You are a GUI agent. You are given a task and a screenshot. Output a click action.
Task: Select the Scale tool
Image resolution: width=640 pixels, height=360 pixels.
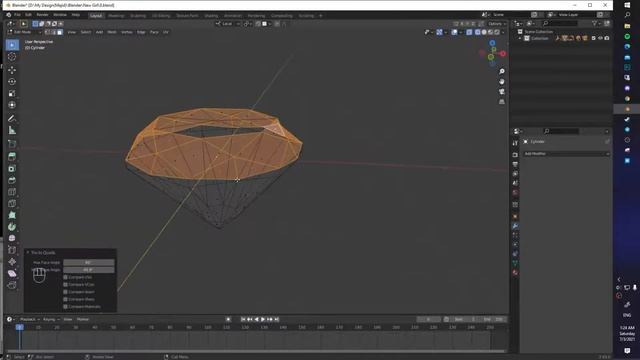[x=12, y=93]
